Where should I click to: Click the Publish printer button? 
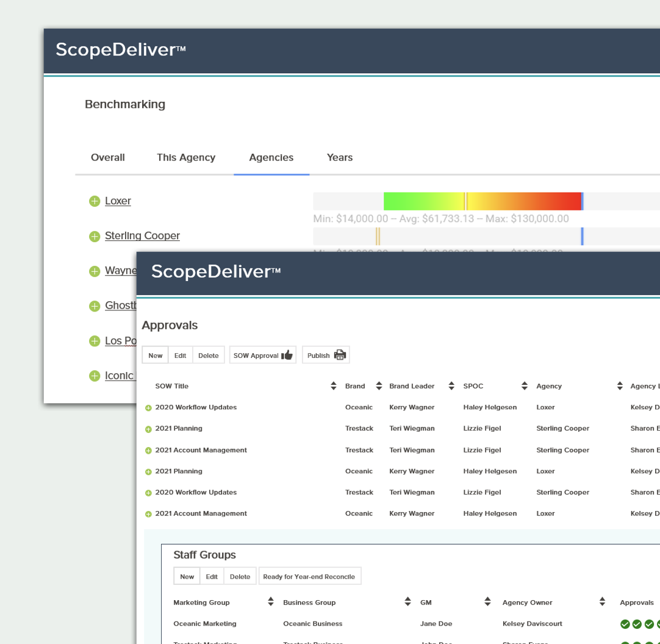click(x=326, y=356)
